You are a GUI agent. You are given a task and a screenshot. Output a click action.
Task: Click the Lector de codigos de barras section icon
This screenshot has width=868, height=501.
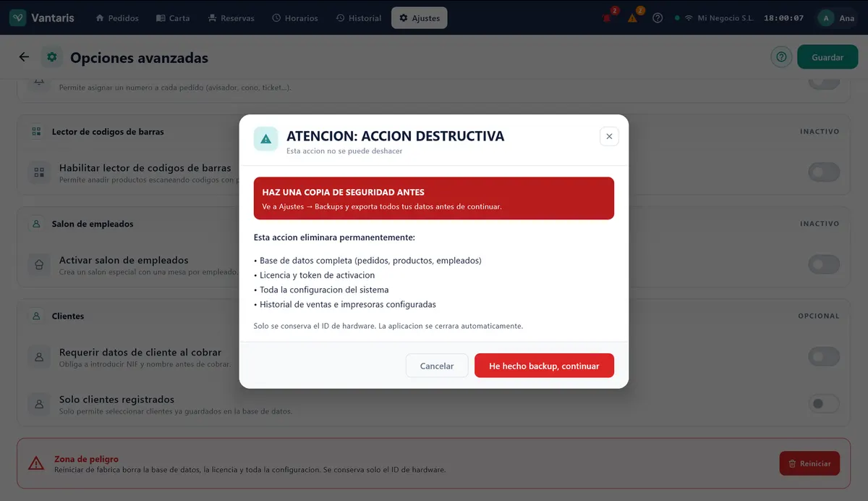point(37,132)
